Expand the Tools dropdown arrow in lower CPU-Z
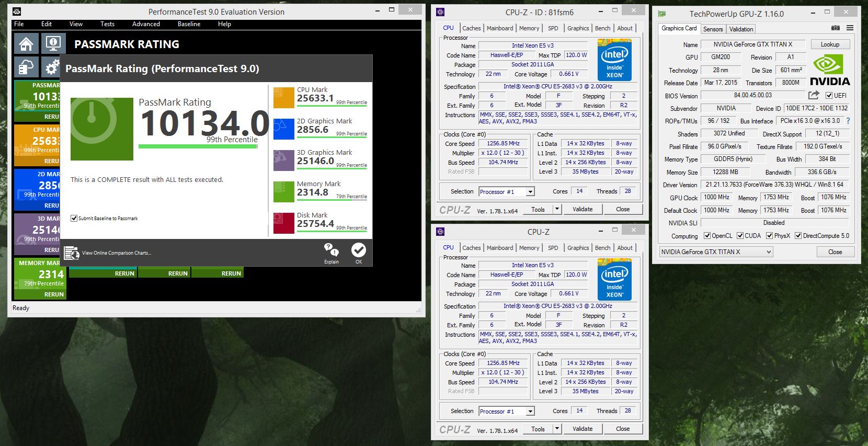 pyautogui.click(x=557, y=429)
